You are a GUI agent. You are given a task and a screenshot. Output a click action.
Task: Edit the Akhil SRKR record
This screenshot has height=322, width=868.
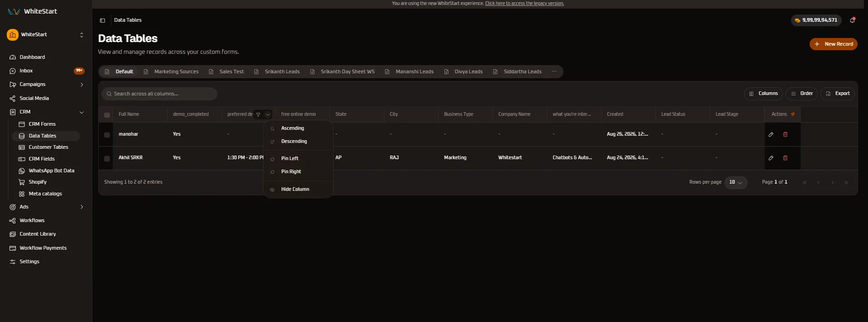coord(771,158)
